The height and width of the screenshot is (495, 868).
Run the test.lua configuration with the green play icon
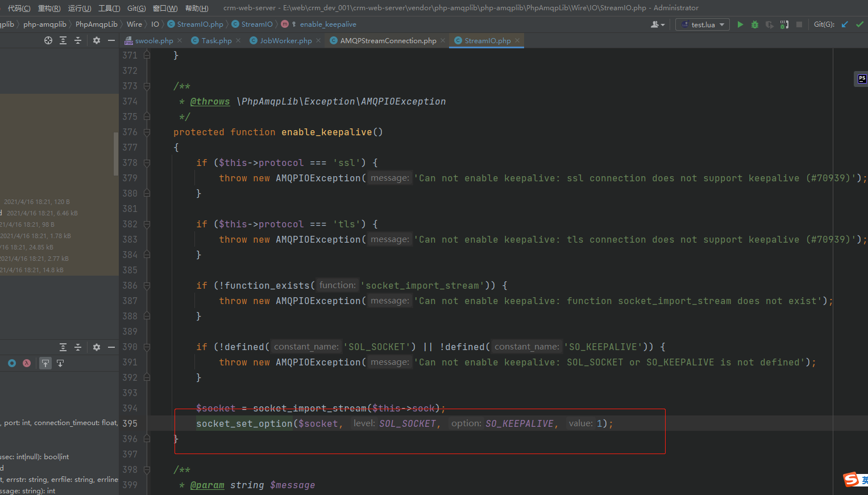tap(740, 24)
